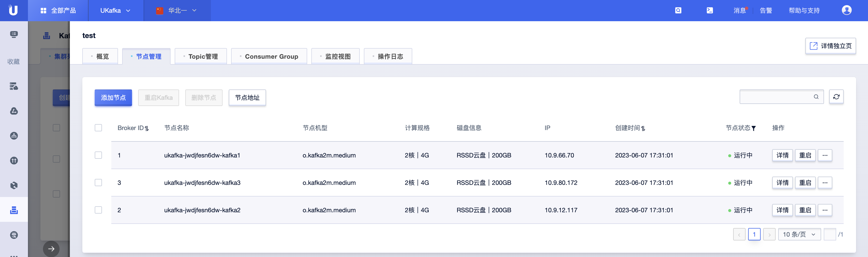
Task: Click the UCloud logo icon
Action: pyautogui.click(x=13, y=10)
